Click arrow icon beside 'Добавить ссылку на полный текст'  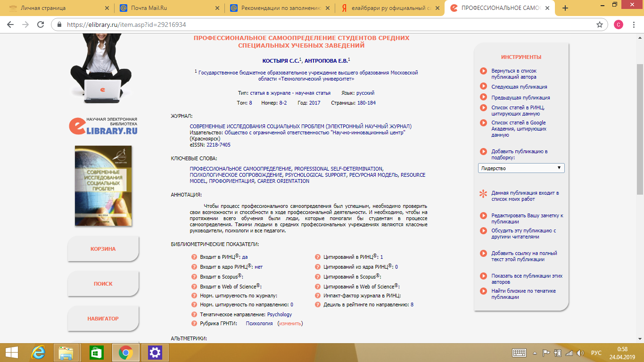(483, 253)
